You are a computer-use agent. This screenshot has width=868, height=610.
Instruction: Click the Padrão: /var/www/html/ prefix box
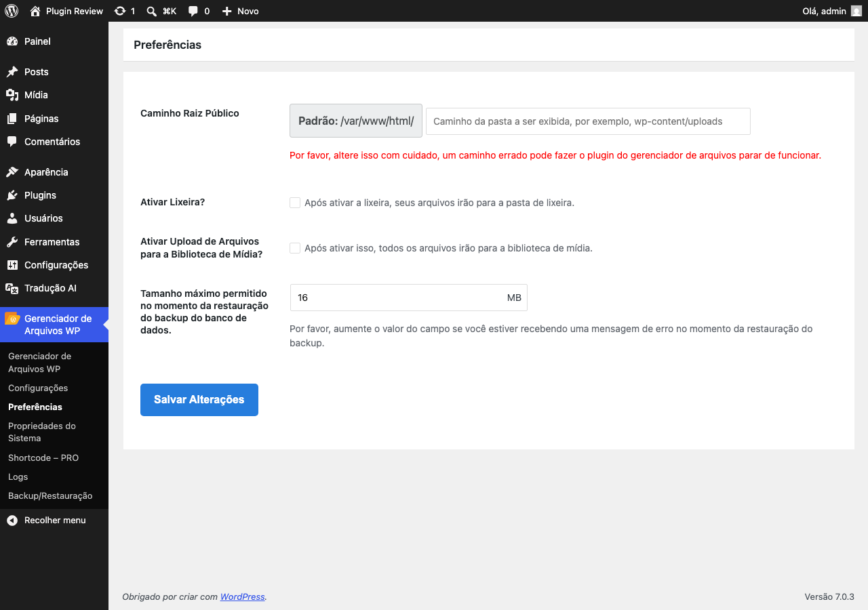(x=356, y=121)
